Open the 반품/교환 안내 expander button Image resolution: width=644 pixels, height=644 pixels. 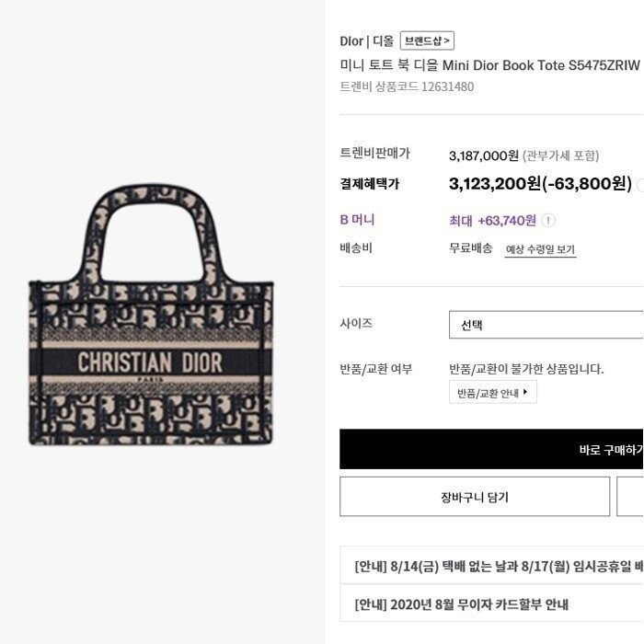[493, 392]
